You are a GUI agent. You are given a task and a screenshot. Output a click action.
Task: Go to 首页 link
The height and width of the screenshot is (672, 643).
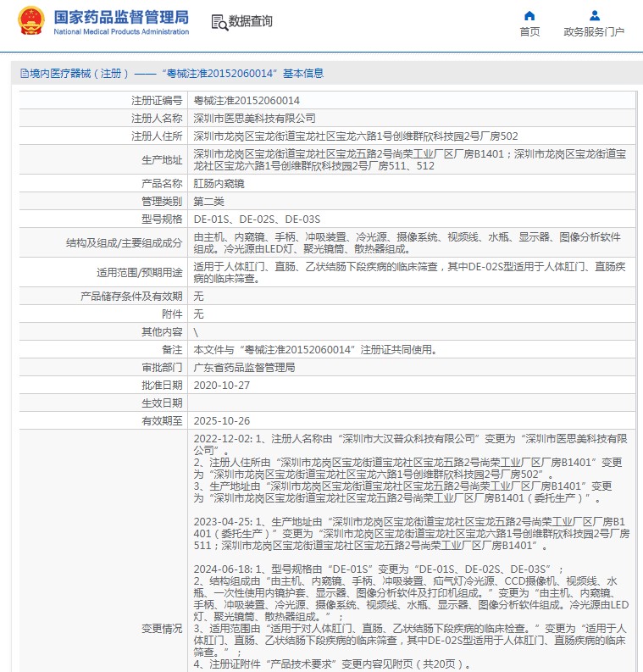click(529, 31)
